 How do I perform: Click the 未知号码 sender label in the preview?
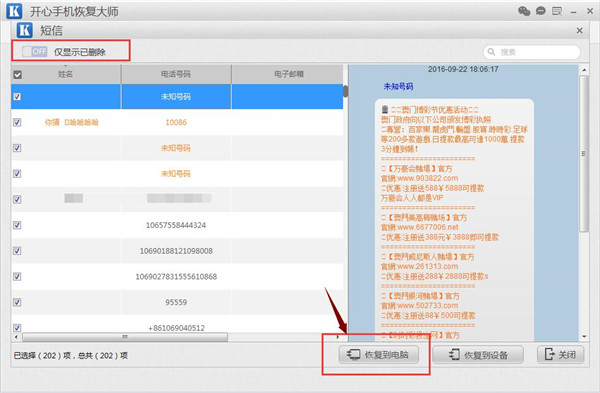point(398,86)
